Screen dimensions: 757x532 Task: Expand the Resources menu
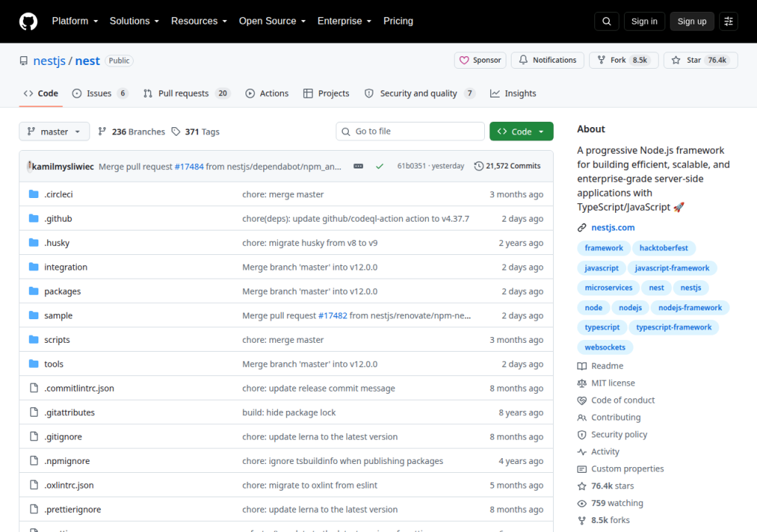click(199, 21)
